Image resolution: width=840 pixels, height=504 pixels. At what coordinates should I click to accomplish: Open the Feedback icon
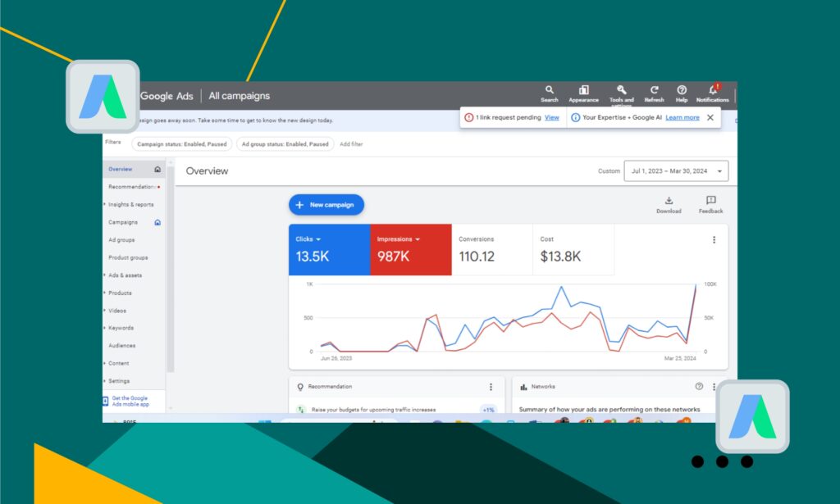pos(710,201)
